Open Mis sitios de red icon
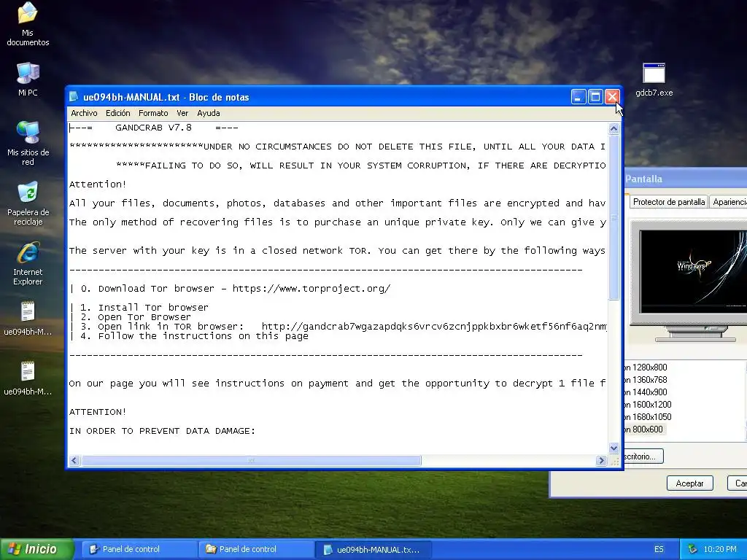 point(28,143)
